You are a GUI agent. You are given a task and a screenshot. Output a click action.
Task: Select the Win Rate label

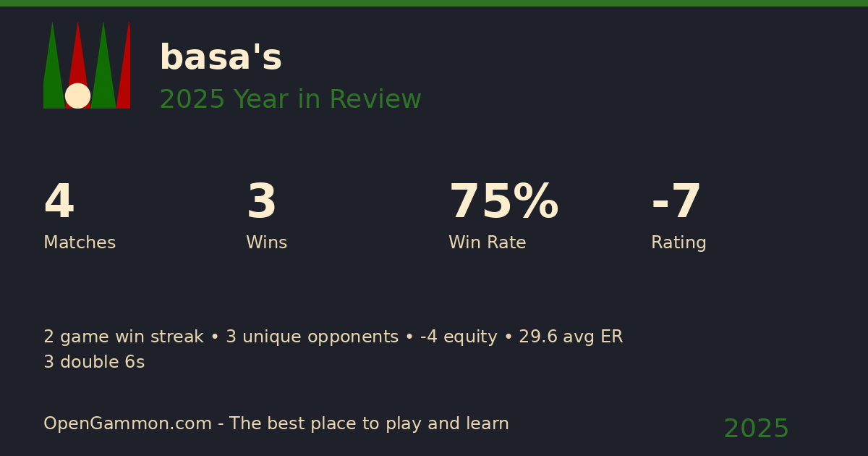(x=487, y=243)
